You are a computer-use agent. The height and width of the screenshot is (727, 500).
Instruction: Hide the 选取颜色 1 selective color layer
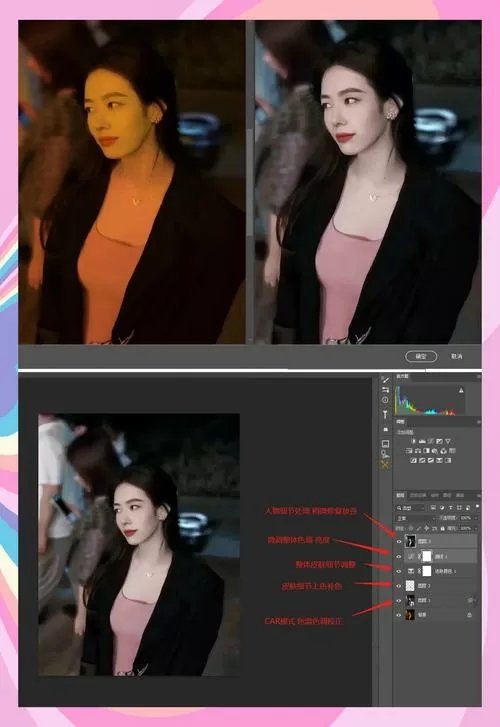[399, 571]
